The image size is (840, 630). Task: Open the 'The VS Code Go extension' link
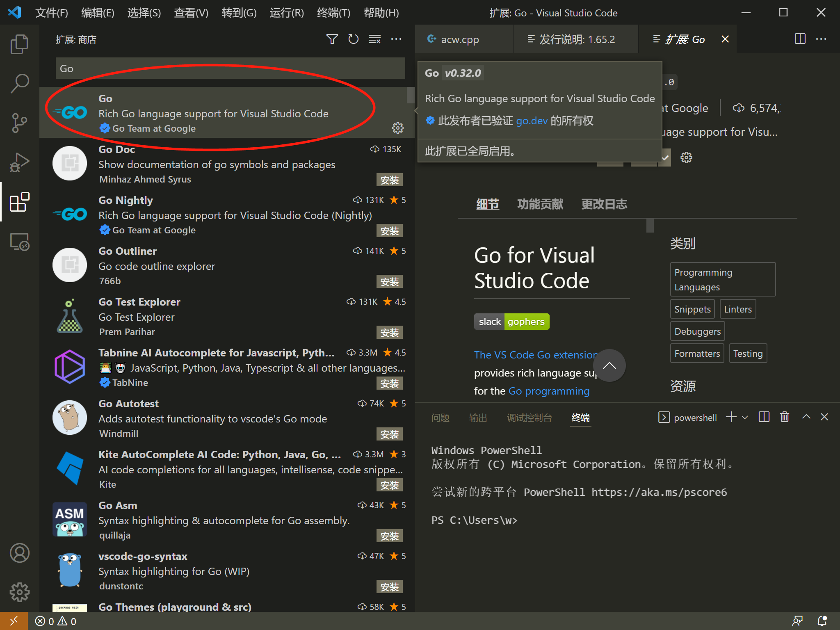click(x=536, y=355)
